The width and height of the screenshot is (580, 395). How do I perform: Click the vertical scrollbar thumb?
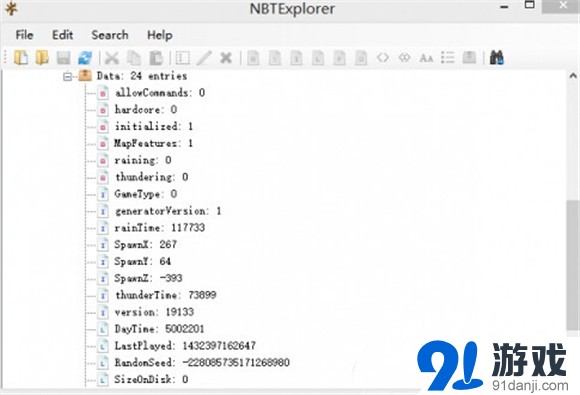(x=573, y=265)
